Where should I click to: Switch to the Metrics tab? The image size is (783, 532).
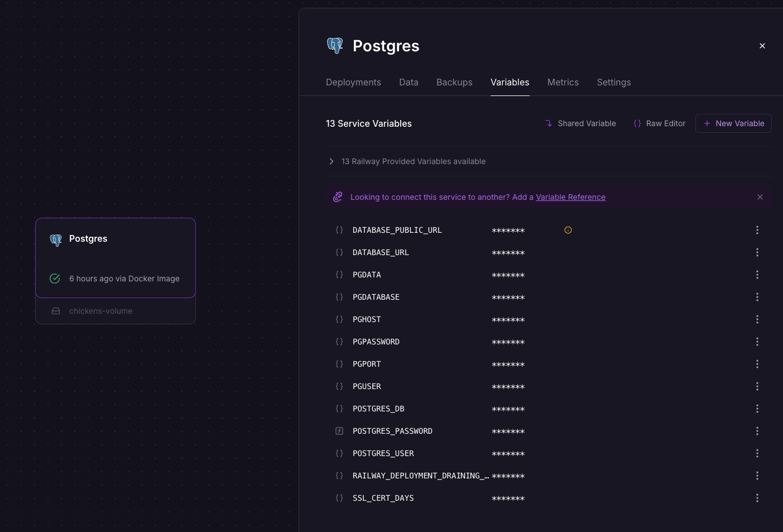coord(563,82)
